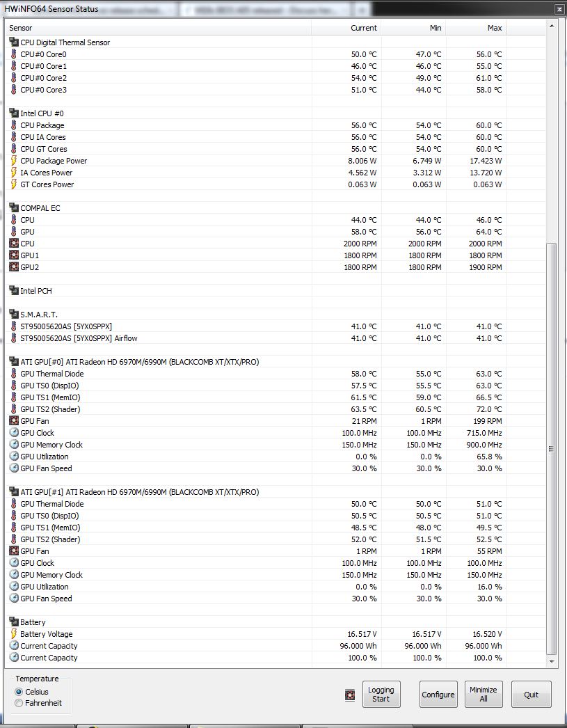Click the lightning icon for GT Cores Power
Viewport: 567px width, 728px height.
click(x=14, y=184)
